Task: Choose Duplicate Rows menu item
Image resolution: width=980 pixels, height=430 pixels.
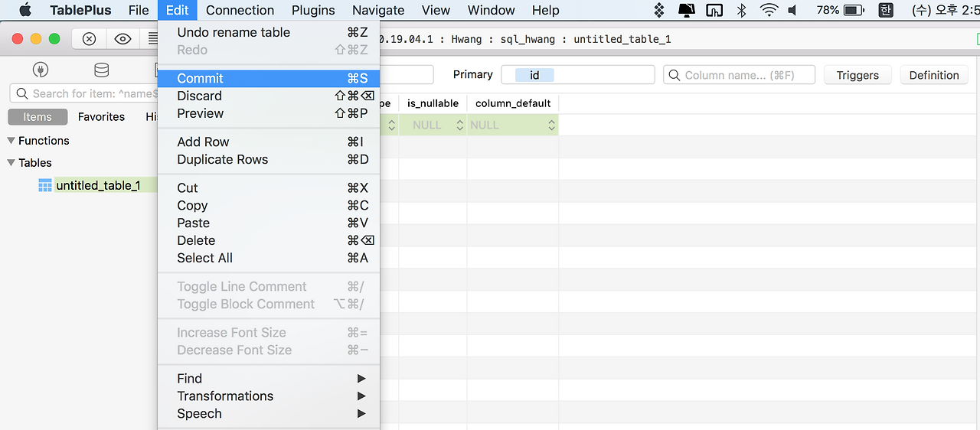Action: pyautogui.click(x=268, y=159)
